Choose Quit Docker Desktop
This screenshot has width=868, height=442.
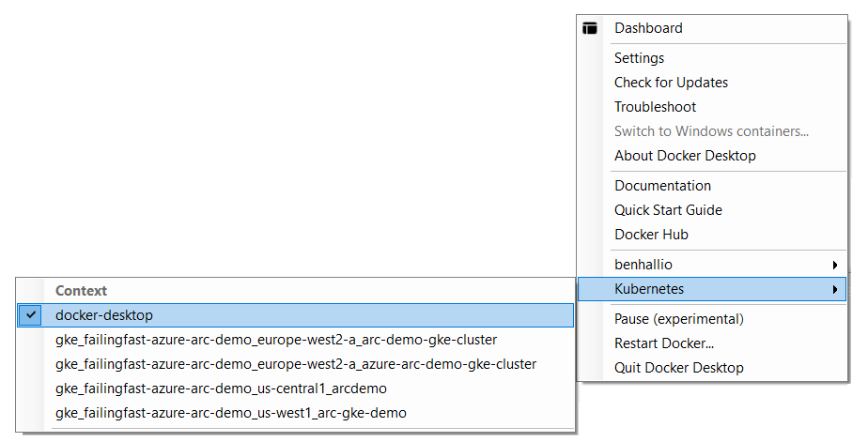point(678,368)
